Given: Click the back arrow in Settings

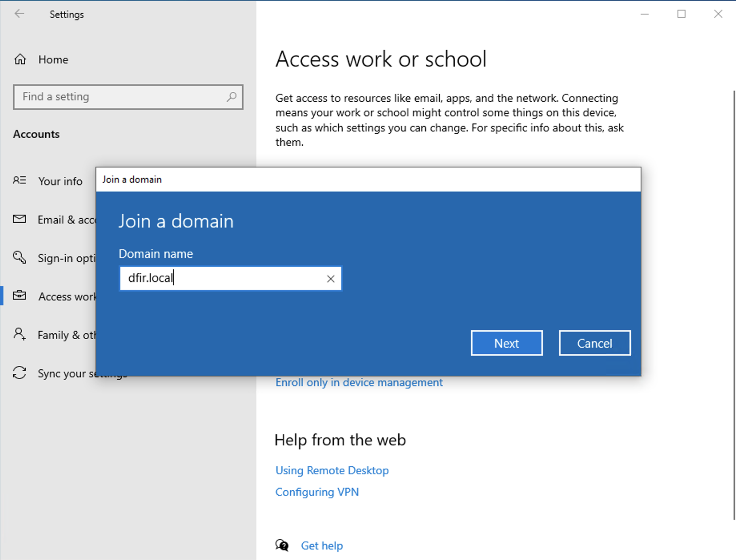Looking at the screenshot, I should [19, 14].
